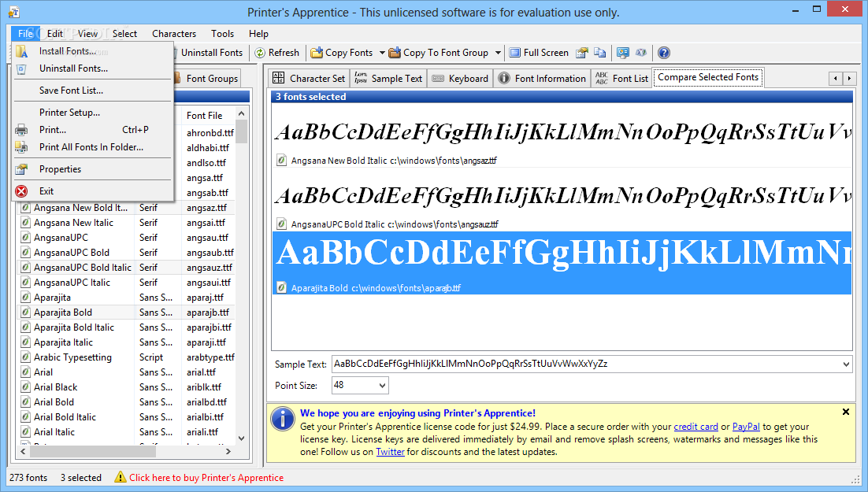
Task: Switch to the Sample Text tab
Action: [x=388, y=78]
